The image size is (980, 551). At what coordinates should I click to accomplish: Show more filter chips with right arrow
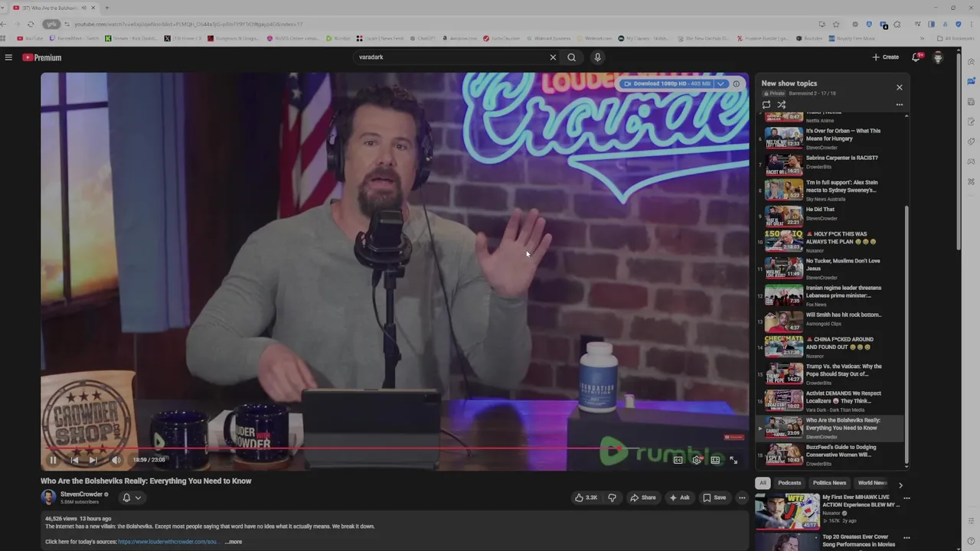900,485
